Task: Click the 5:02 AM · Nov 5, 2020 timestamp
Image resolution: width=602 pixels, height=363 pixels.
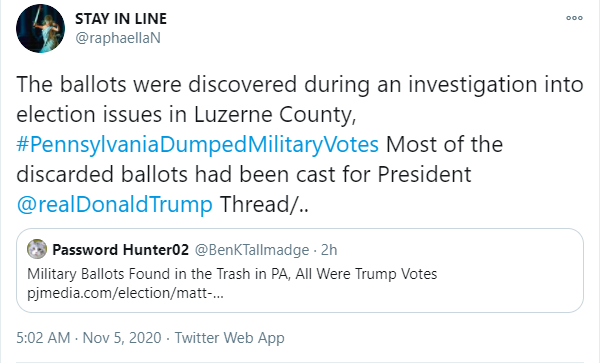Action: (89, 338)
